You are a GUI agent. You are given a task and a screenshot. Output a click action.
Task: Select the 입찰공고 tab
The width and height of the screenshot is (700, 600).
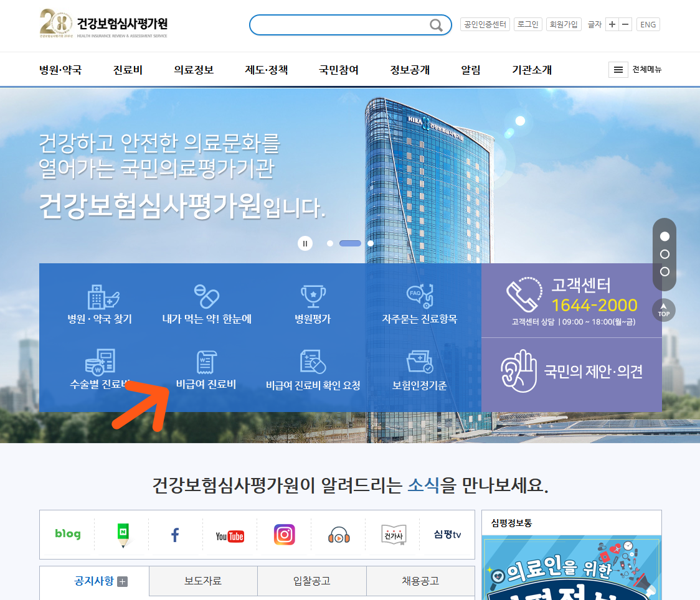(x=311, y=581)
